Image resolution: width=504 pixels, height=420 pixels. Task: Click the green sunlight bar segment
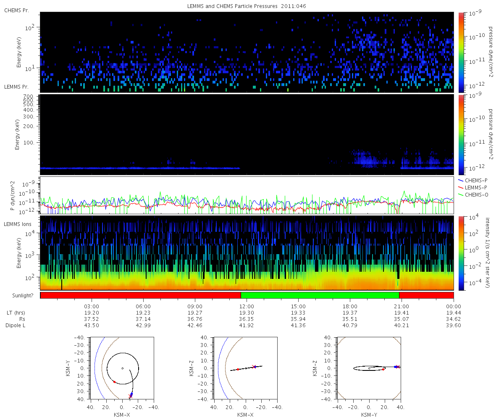320,295
